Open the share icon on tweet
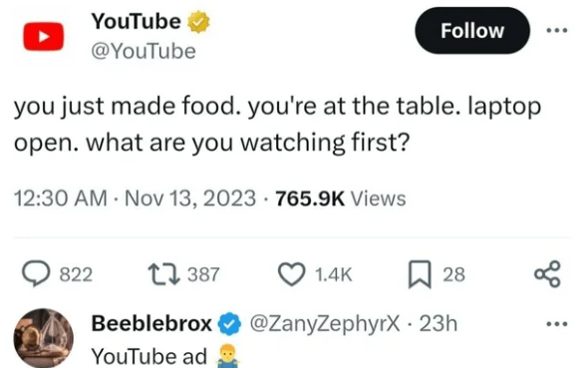Image resolution: width=588 pixels, height=368 pixels. 547,274
